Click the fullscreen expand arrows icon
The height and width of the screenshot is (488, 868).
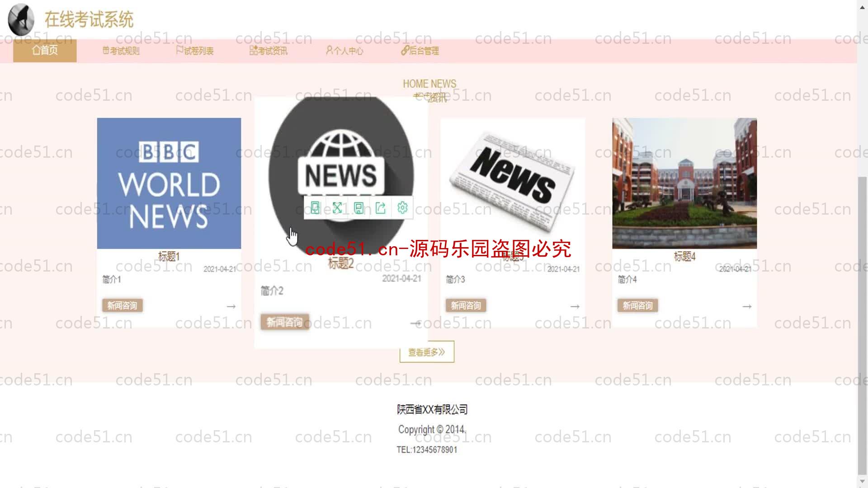(337, 208)
